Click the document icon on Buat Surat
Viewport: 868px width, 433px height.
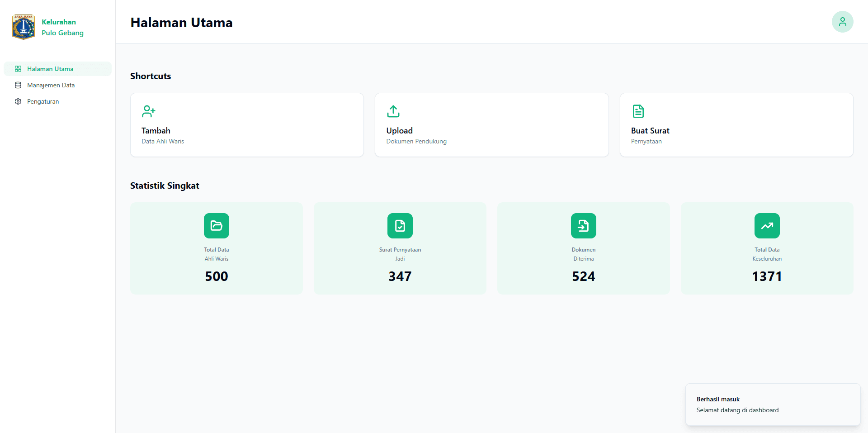pyautogui.click(x=638, y=111)
